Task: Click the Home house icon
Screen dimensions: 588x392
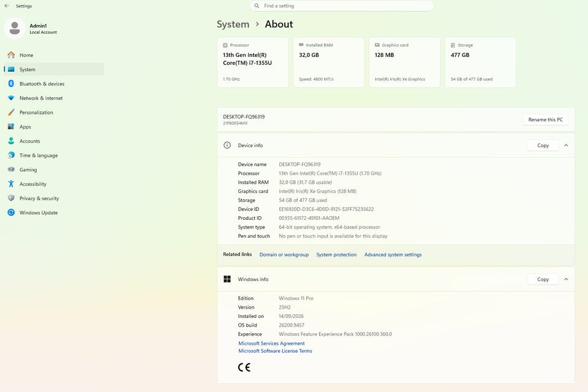Action: pyautogui.click(x=11, y=55)
